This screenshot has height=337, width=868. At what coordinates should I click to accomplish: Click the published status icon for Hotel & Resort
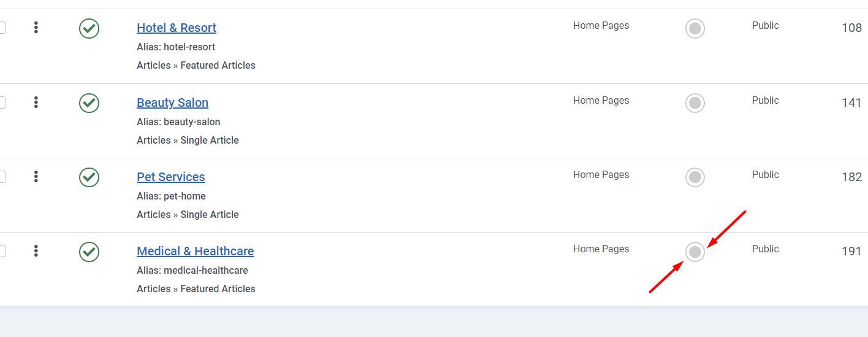(x=89, y=28)
